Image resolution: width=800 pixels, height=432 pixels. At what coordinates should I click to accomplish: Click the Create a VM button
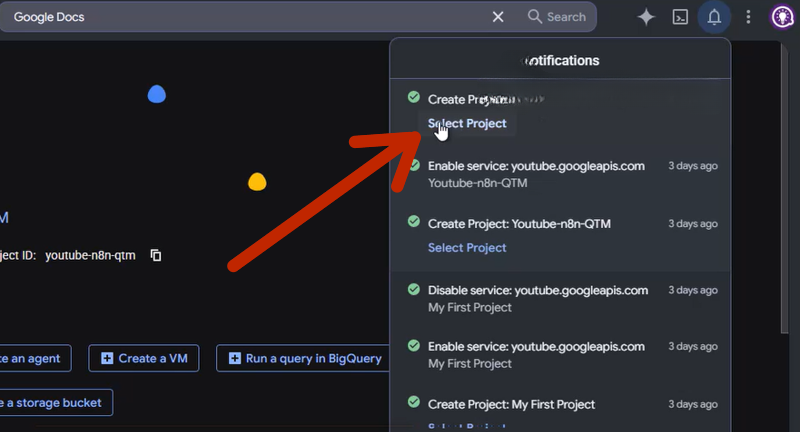pyautogui.click(x=144, y=359)
